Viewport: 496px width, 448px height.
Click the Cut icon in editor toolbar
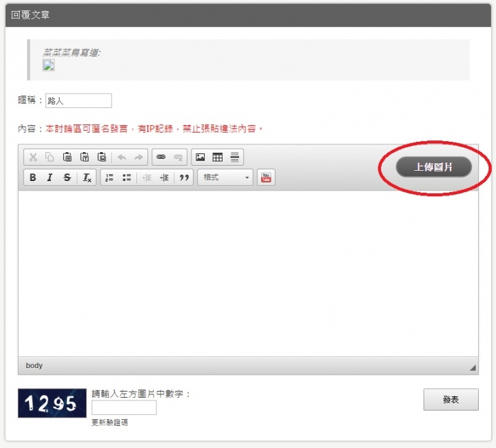(33, 157)
